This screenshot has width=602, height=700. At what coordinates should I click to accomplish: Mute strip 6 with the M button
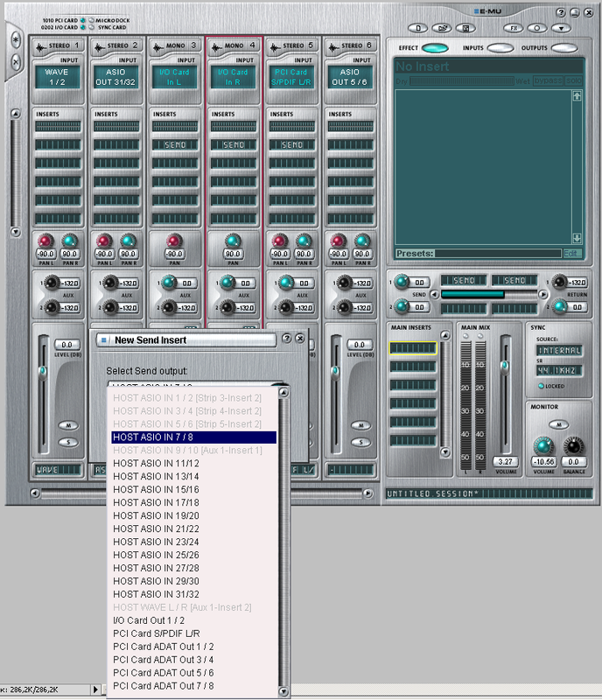click(360, 425)
